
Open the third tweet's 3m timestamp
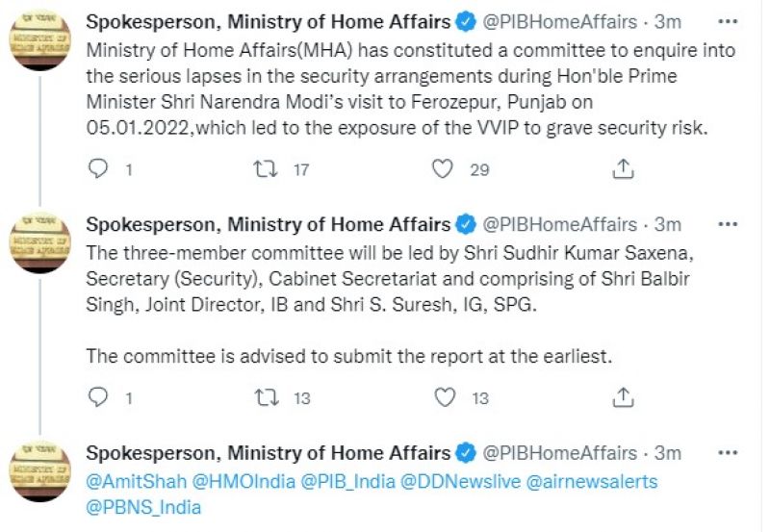[x=667, y=453]
